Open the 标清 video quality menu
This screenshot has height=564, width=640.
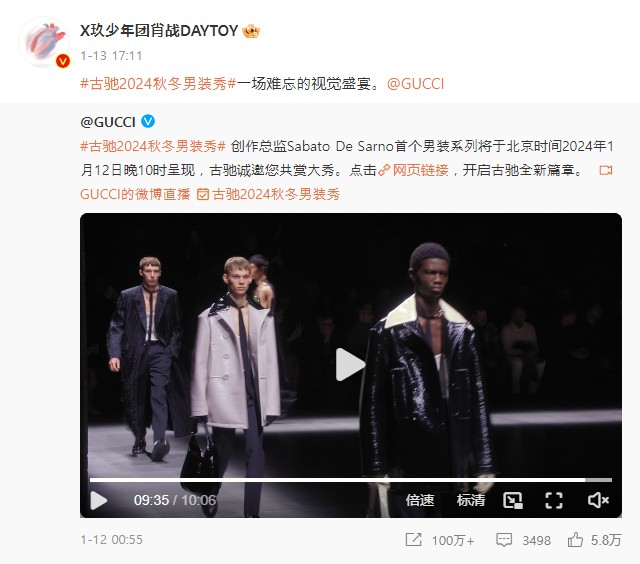(471, 500)
